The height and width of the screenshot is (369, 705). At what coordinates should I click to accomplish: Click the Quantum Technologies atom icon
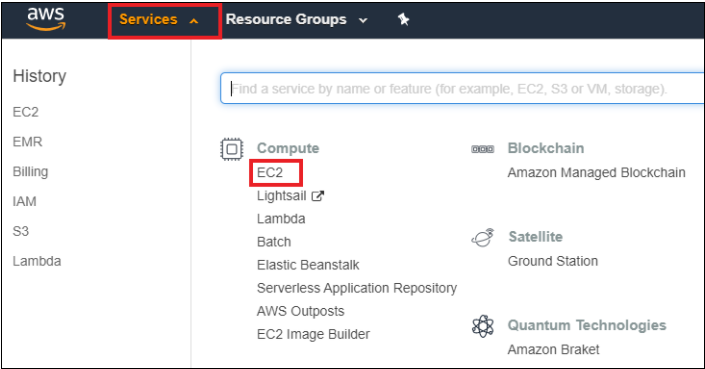[483, 326]
